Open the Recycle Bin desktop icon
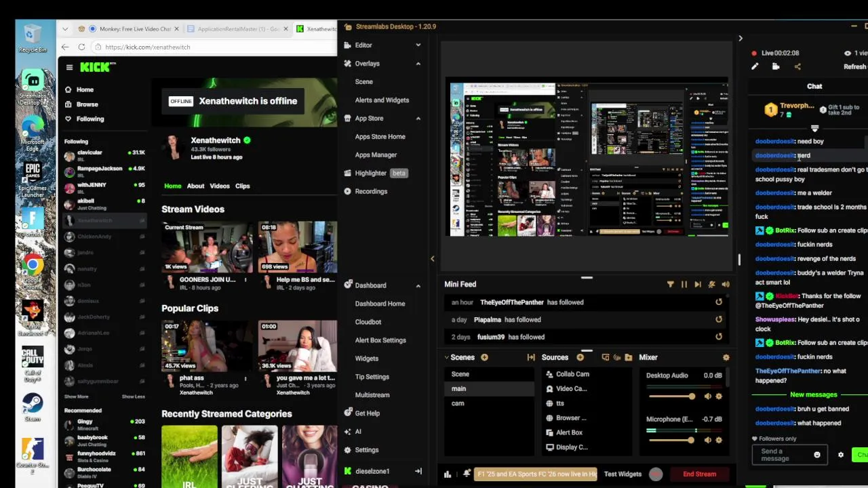Viewport: 868px width, 488px height. [32, 37]
